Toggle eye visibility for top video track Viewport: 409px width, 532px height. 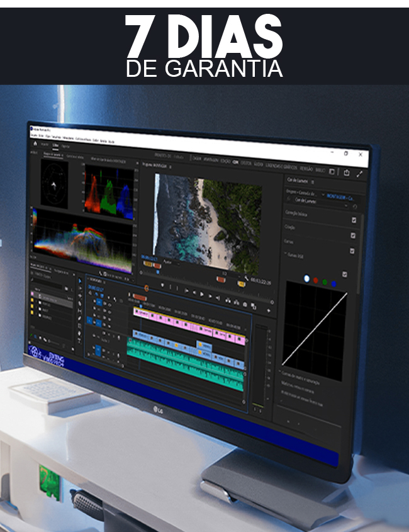(x=109, y=305)
